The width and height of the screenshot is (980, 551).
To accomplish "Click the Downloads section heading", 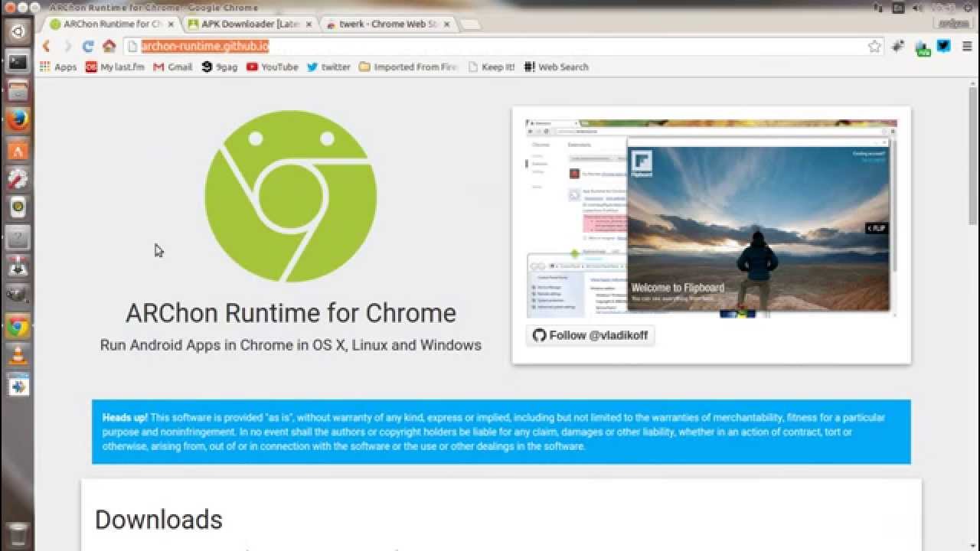I will point(158,520).
